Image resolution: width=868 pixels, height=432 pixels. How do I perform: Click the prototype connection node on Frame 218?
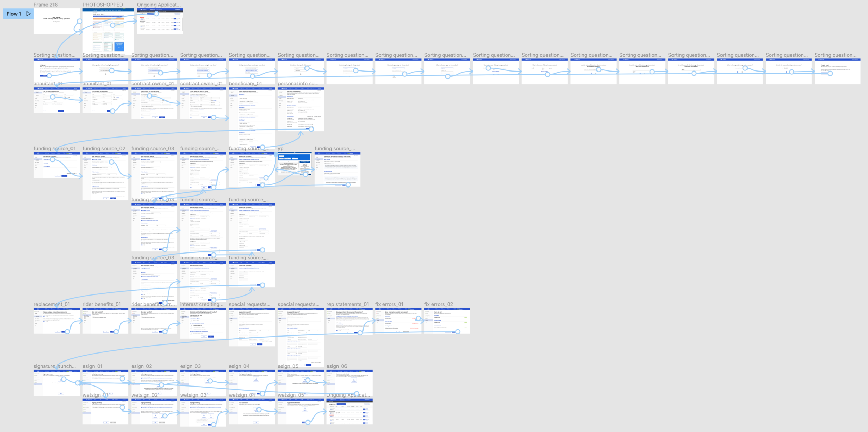tap(80, 21)
